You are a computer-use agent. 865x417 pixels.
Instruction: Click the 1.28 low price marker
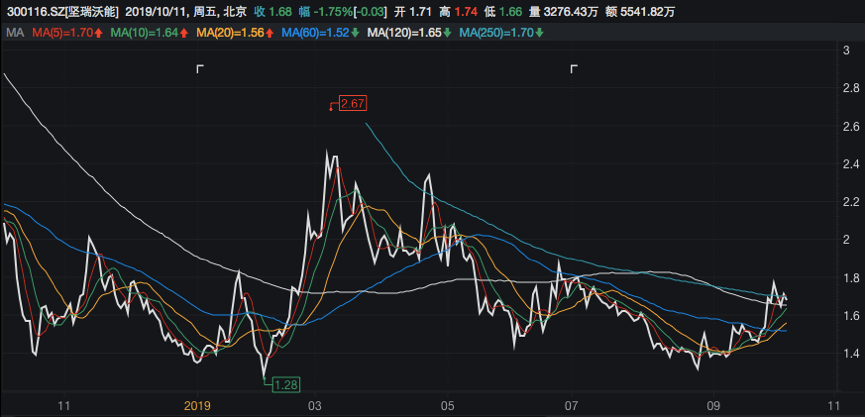[x=286, y=384]
